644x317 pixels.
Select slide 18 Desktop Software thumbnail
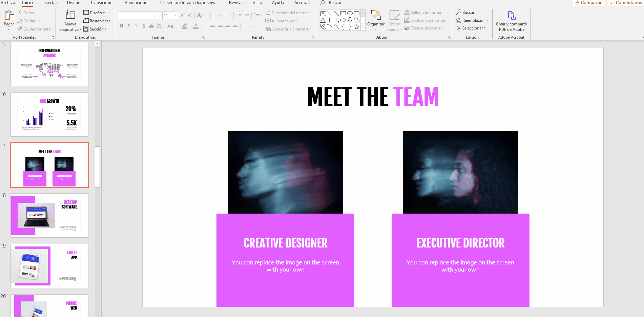[49, 215]
